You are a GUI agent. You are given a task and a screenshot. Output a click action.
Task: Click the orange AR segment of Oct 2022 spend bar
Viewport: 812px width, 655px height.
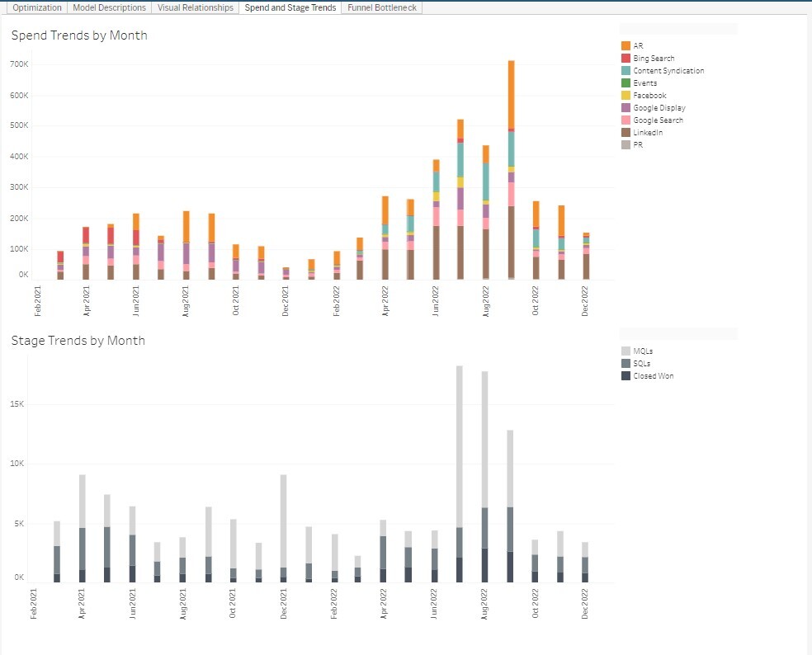pyautogui.click(x=536, y=214)
